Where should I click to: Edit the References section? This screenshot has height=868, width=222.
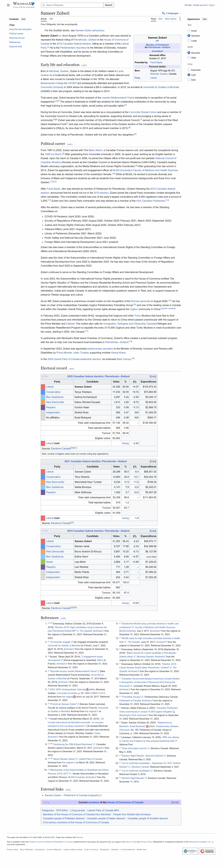tap(63, 618)
